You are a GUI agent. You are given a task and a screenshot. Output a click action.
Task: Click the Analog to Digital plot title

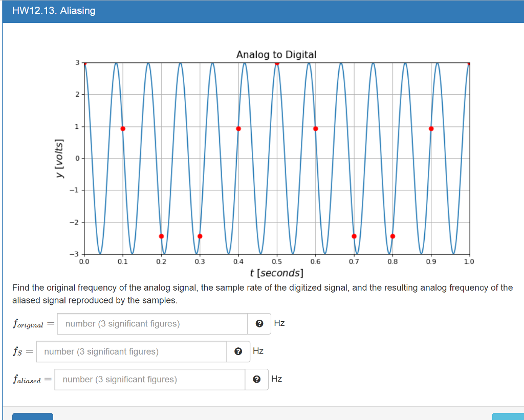coord(277,54)
